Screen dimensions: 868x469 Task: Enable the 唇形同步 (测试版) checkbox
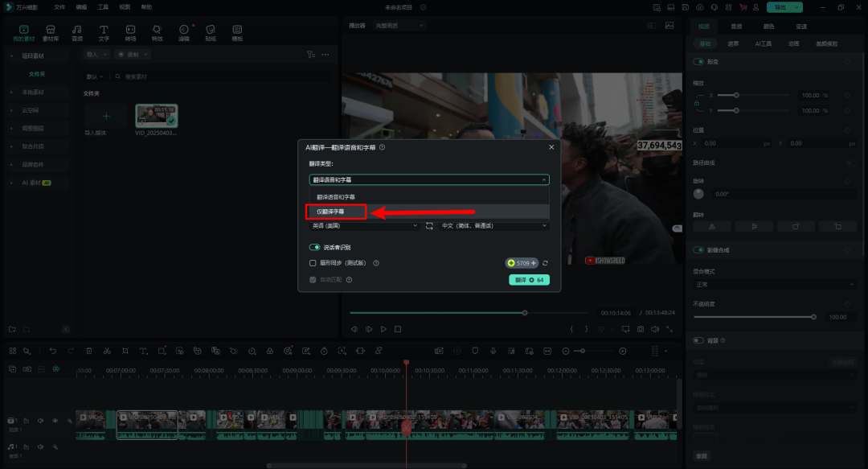313,263
